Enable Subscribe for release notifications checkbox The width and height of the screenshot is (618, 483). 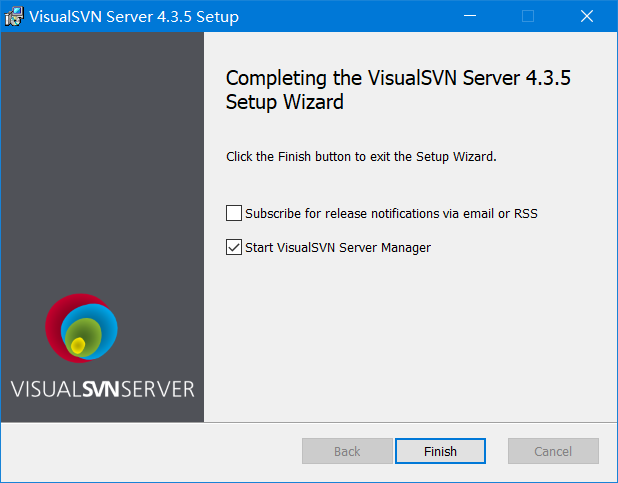[x=234, y=213]
